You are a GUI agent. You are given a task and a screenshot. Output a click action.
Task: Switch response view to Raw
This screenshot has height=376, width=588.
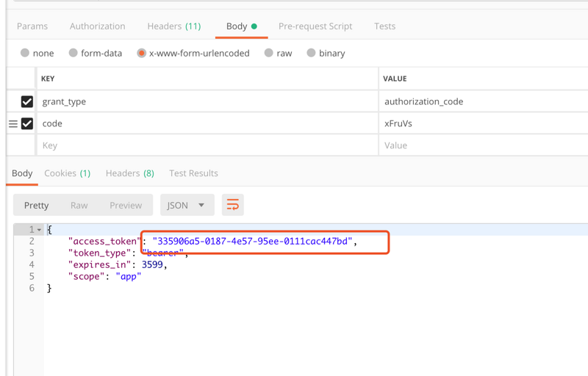coord(79,205)
